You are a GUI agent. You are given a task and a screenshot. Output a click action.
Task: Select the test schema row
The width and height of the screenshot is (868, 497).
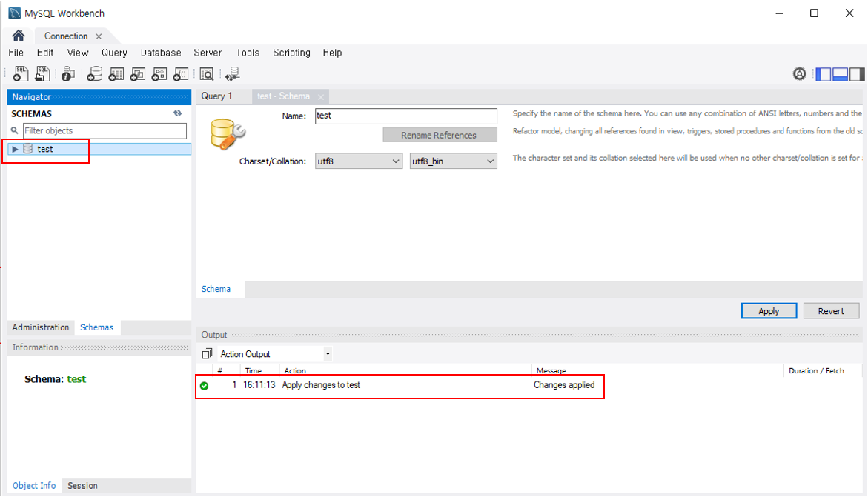pos(99,149)
